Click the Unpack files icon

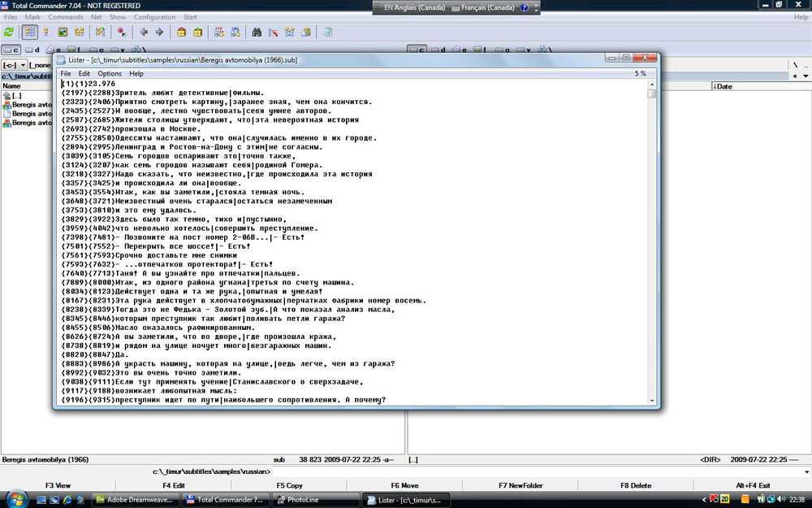197,33
